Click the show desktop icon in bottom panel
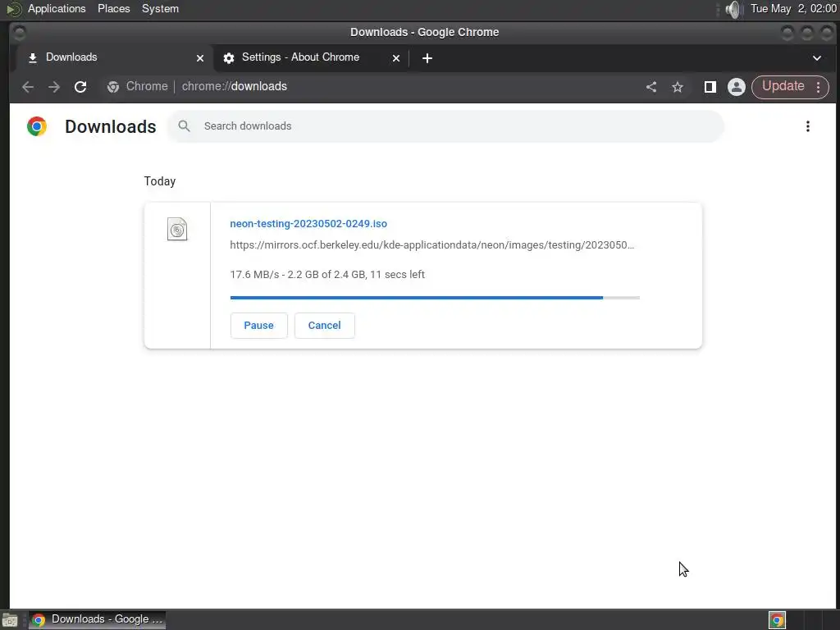 (x=10, y=620)
